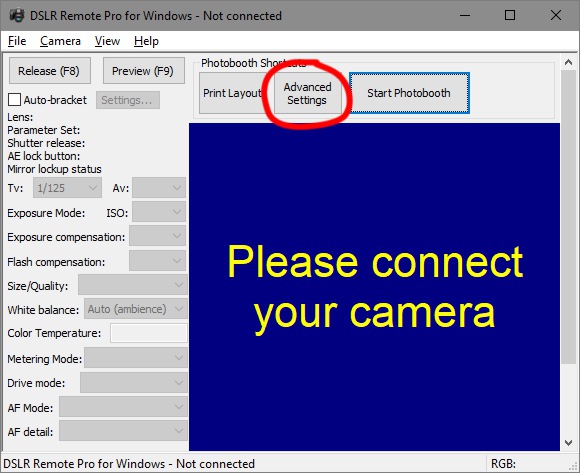Image resolution: width=580 pixels, height=473 pixels.
Task: Click the Advanced Settings button
Action: pyautogui.click(x=308, y=93)
